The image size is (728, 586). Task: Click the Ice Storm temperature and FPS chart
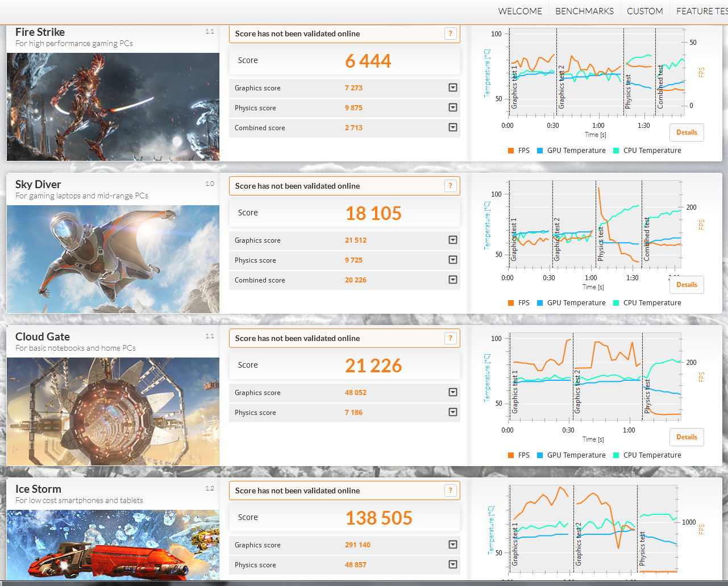(x=593, y=529)
